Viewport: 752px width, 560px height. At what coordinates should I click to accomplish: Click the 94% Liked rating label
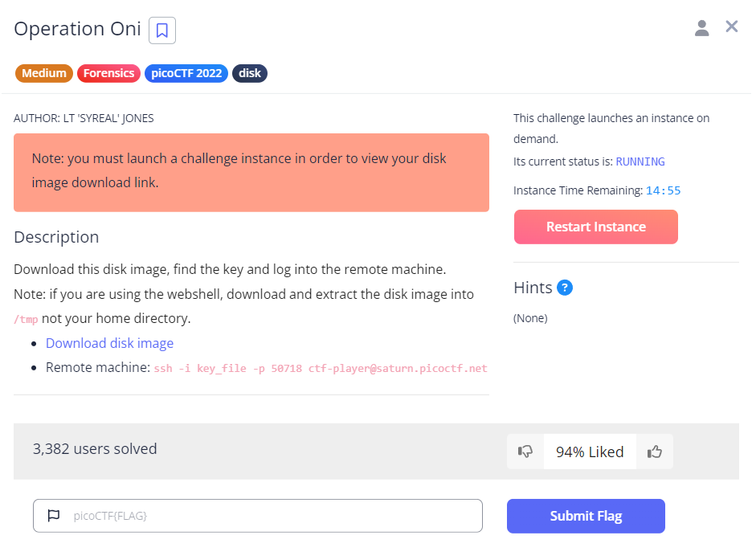click(x=590, y=452)
